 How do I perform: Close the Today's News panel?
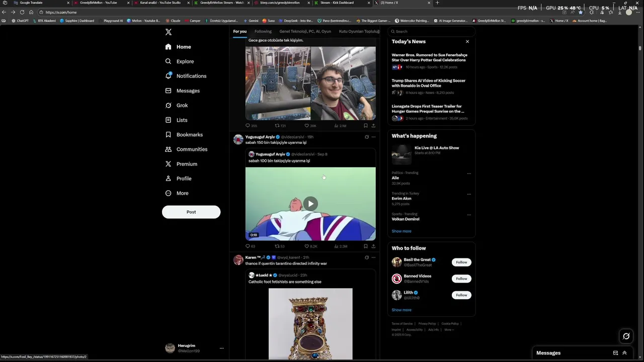(x=467, y=42)
